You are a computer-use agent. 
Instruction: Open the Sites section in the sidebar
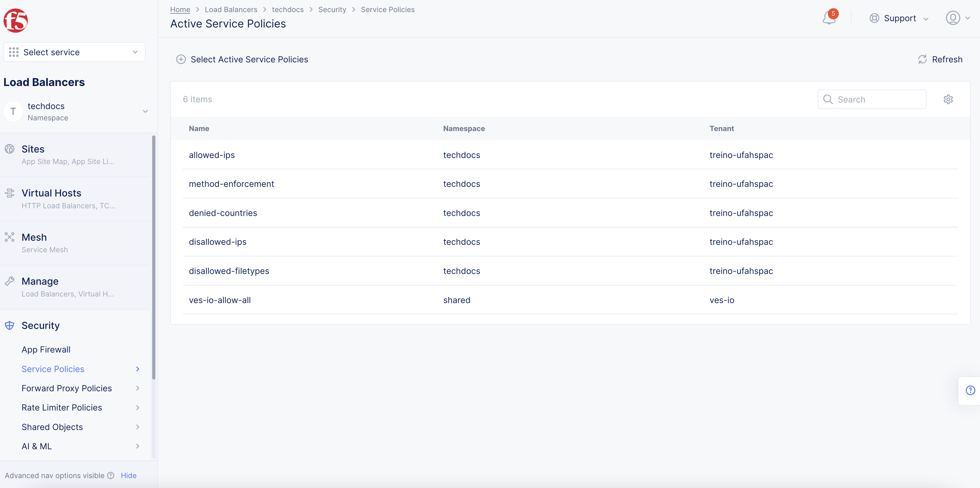click(x=33, y=149)
